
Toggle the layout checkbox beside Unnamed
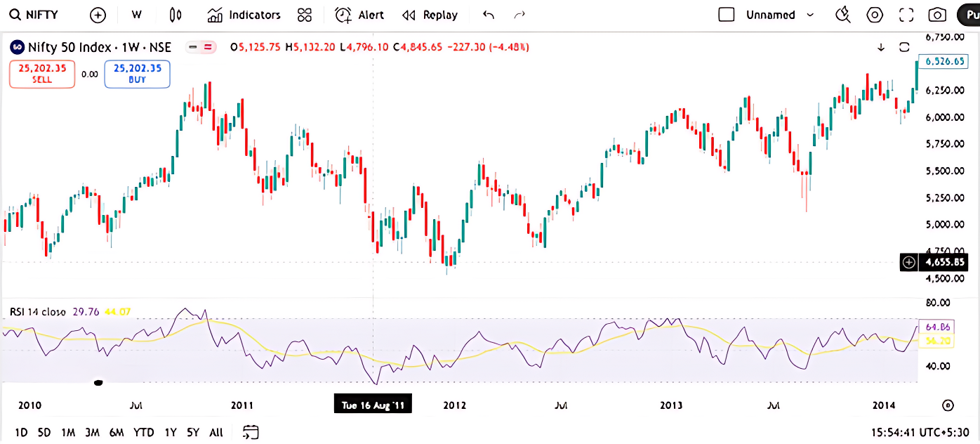click(727, 15)
